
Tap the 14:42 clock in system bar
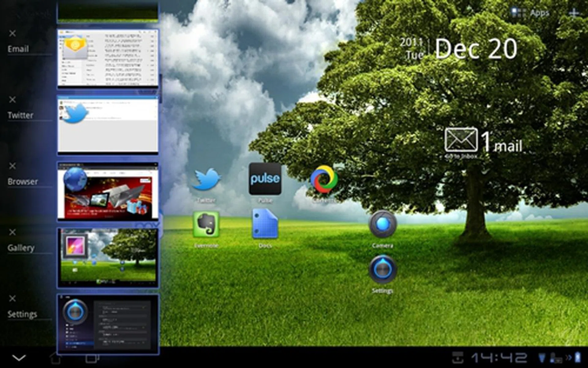click(x=499, y=358)
